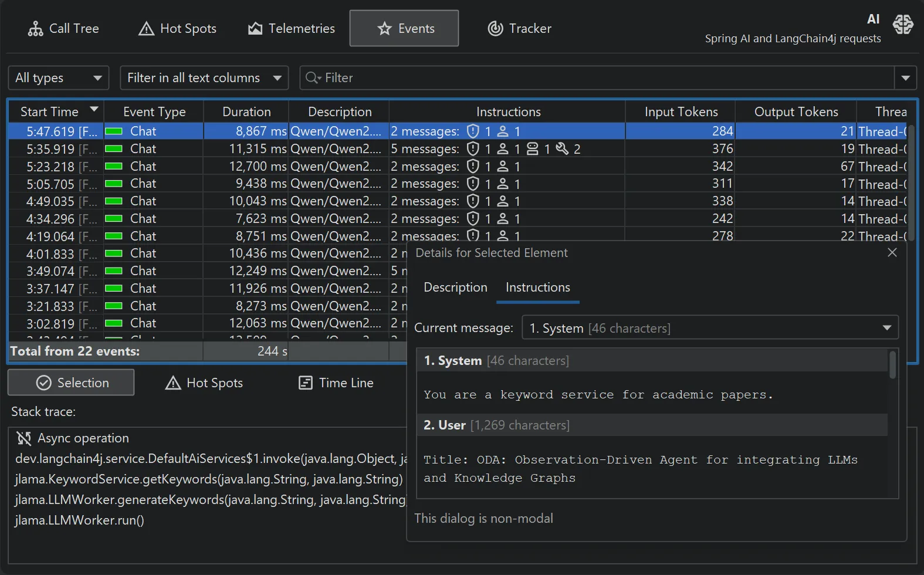Click the Instructions column header

pyautogui.click(x=508, y=111)
